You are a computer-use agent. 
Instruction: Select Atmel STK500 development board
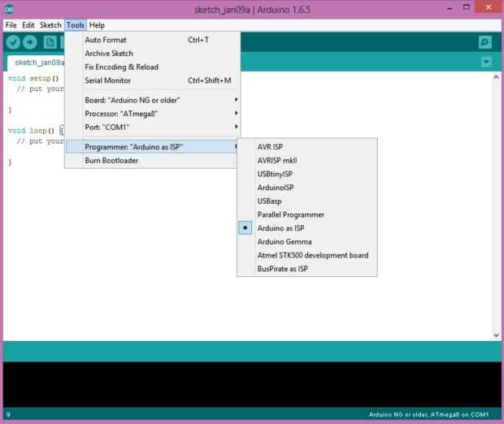click(307, 255)
